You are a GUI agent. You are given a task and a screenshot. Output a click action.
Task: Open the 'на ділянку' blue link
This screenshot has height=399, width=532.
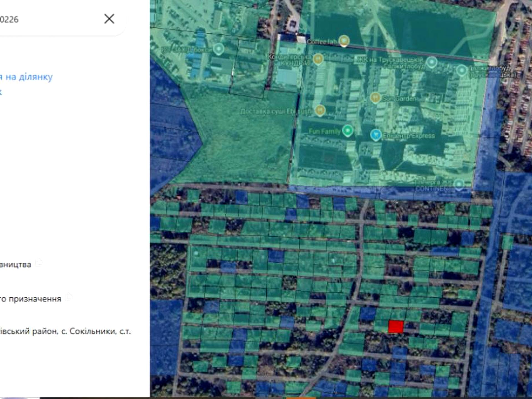click(x=28, y=77)
